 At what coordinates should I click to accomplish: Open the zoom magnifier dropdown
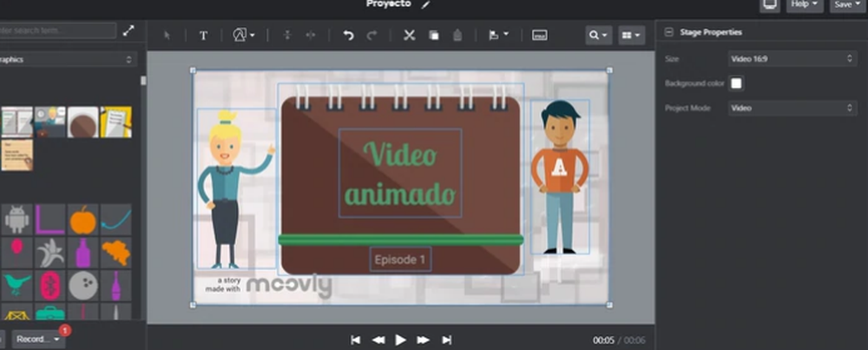(598, 36)
